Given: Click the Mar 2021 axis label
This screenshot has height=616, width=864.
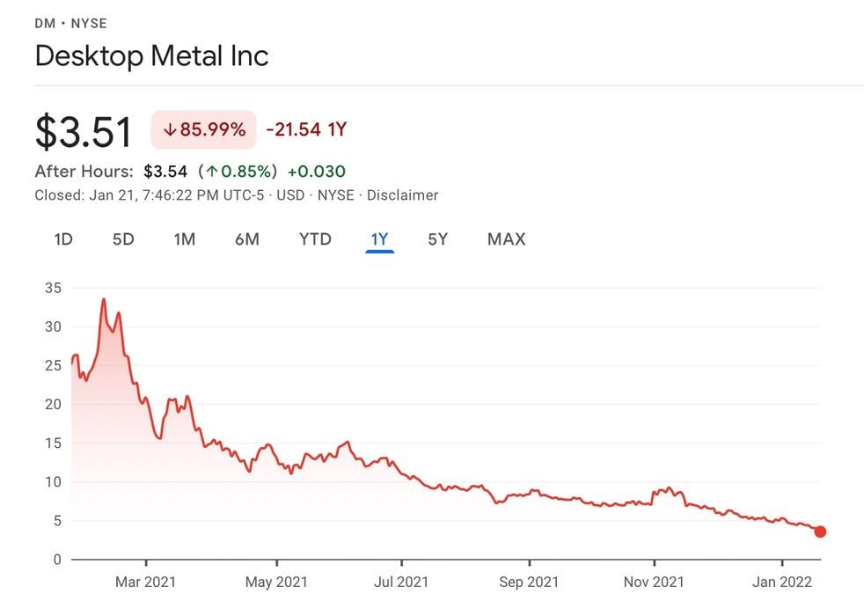Looking at the screenshot, I should click(145, 582).
